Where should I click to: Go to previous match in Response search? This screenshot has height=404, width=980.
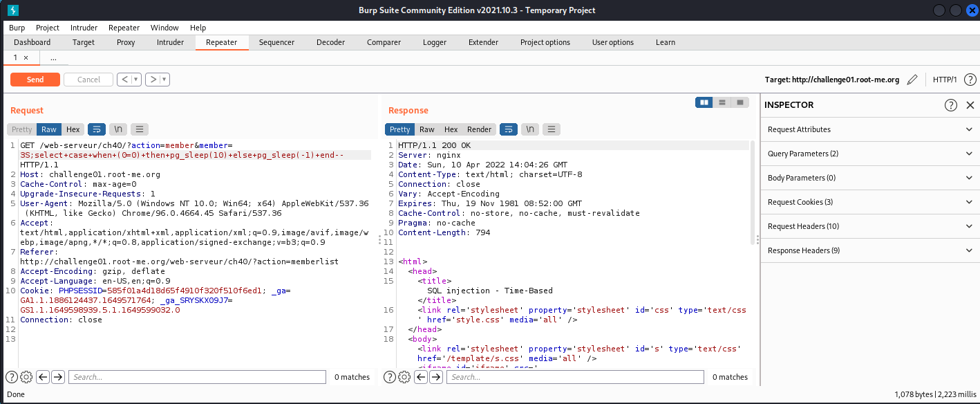pos(421,377)
